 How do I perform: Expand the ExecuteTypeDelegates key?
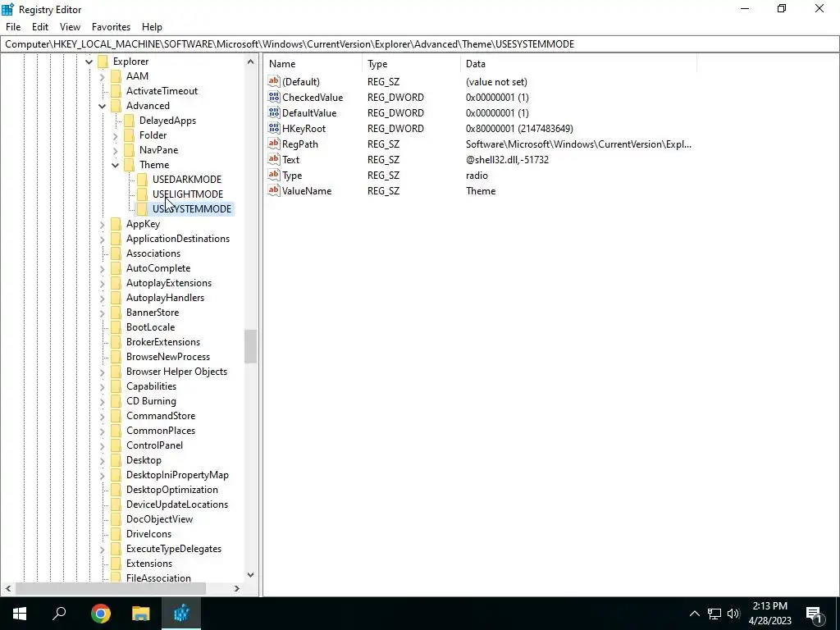click(103, 549)
